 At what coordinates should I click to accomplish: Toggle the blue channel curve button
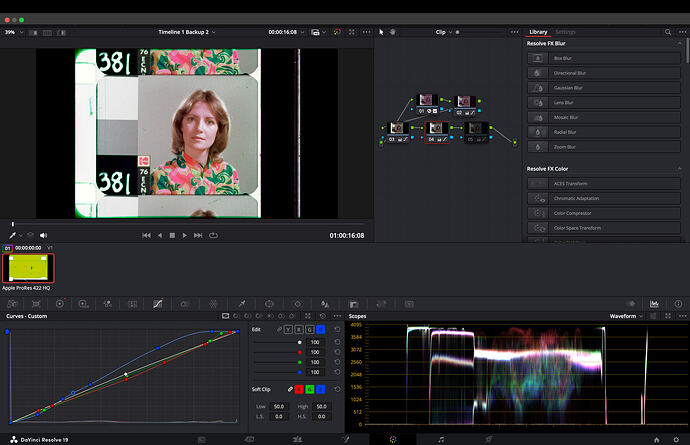320,329
